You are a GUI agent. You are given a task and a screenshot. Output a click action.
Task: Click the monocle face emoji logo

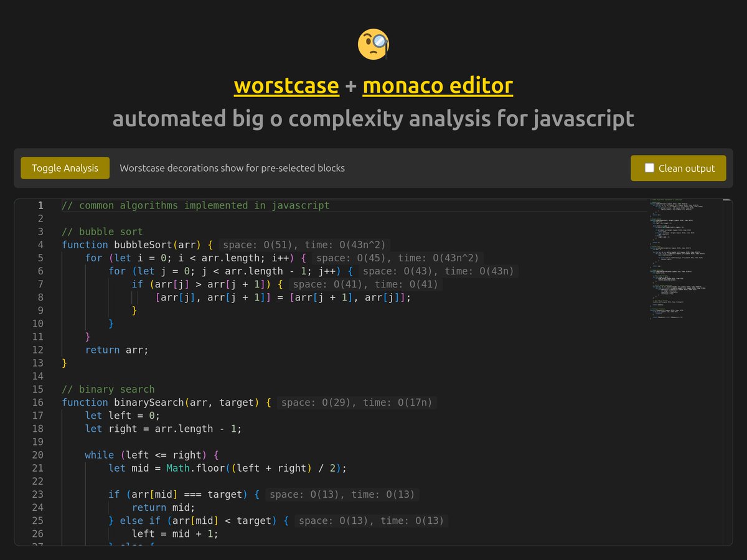pyautogui.click(x=374, y=44)
